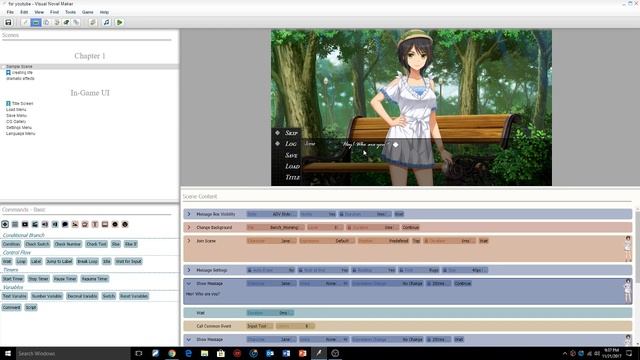Open the Default expression dropdown in Join Scene
Image resolution: width=640 pixels, height=360 pixels.
[x=327, y=241]
